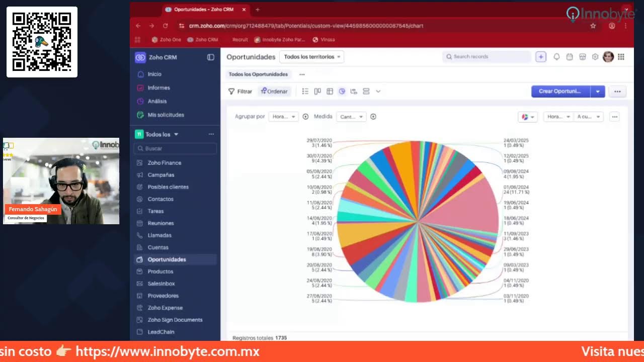The width and height of the screenshot is (644, 362).
Task: Click the Buscar sidebar search field
Action: point(175,148)
